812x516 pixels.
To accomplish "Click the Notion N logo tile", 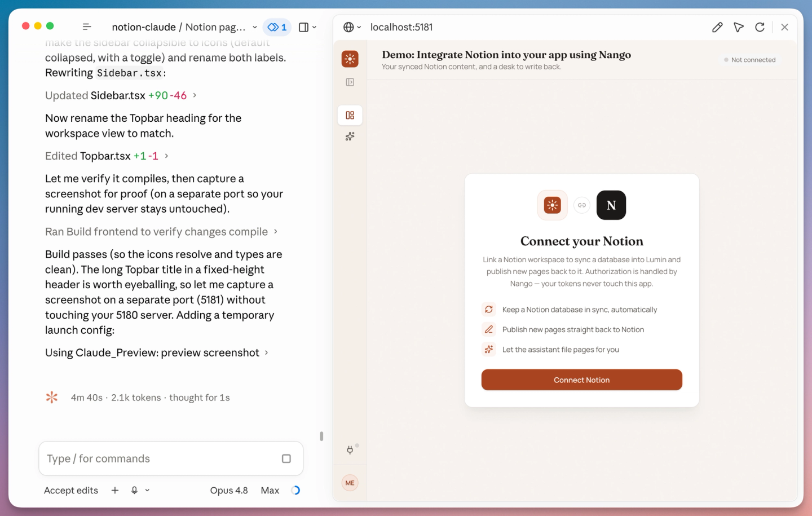I will tap(611, 205).
